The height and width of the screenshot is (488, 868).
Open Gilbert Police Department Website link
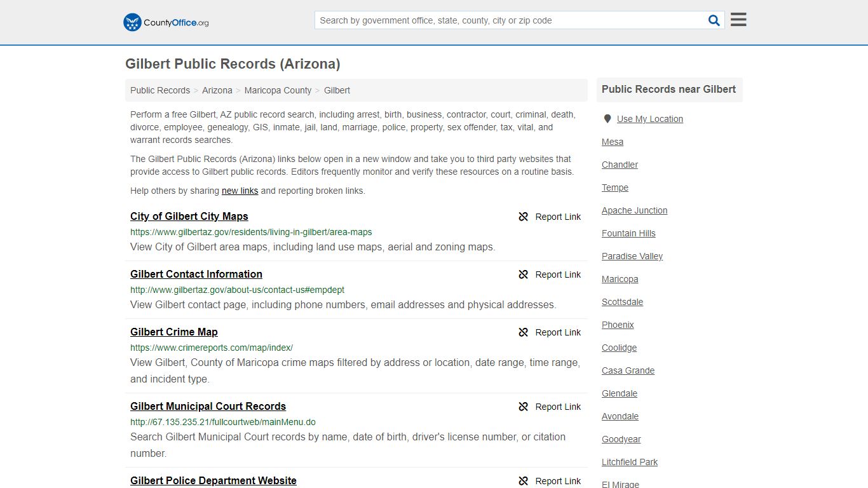214,480
